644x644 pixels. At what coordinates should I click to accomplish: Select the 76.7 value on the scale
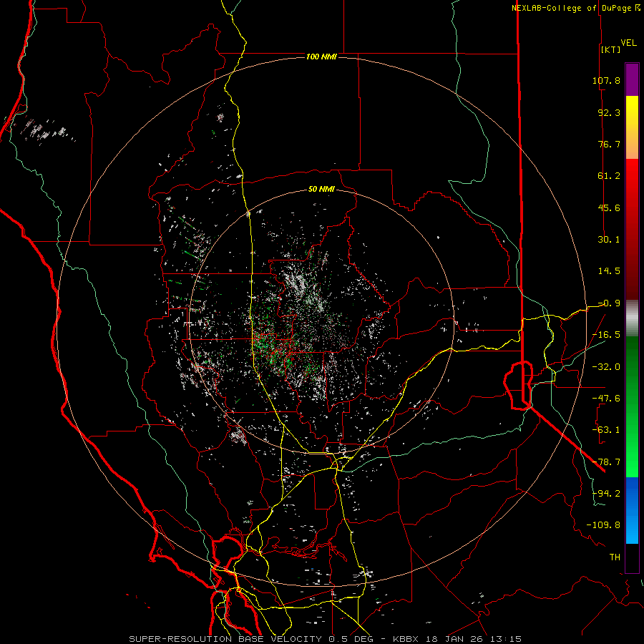[609, 144]
